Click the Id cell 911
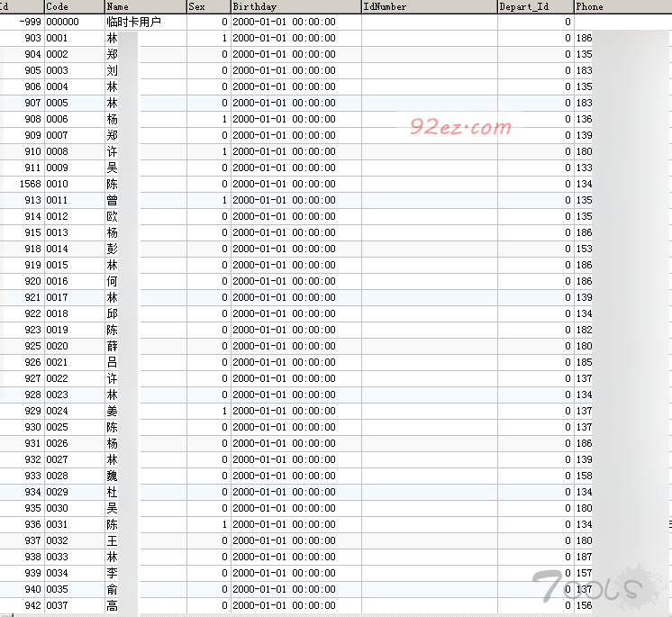672x617 pixels. (x=22, y=168)
